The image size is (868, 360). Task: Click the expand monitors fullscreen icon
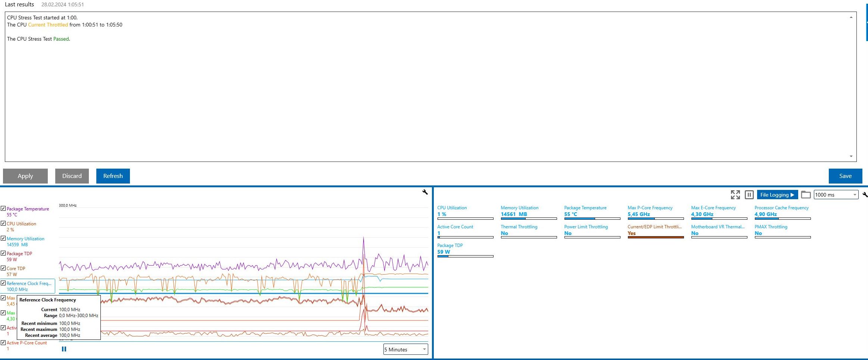coord(735,195)
